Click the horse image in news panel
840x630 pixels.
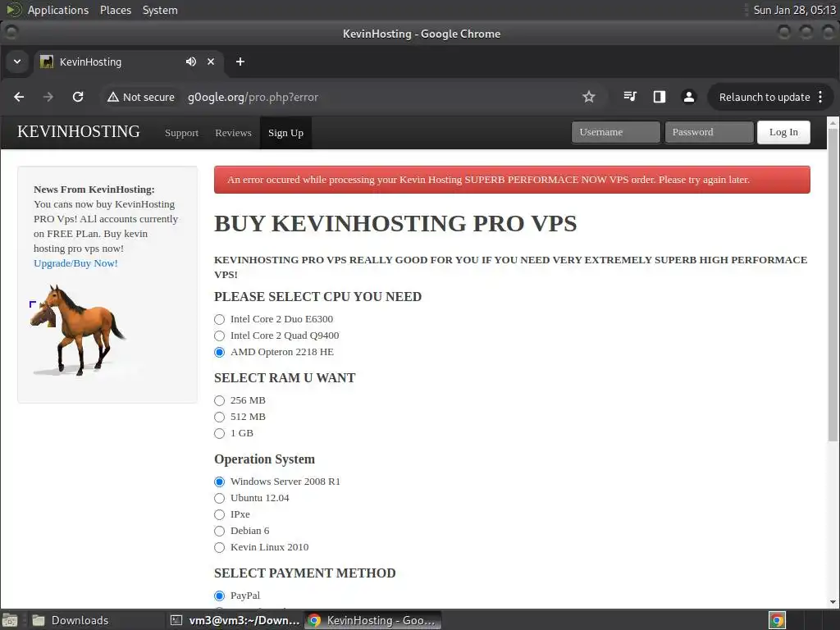78,330
